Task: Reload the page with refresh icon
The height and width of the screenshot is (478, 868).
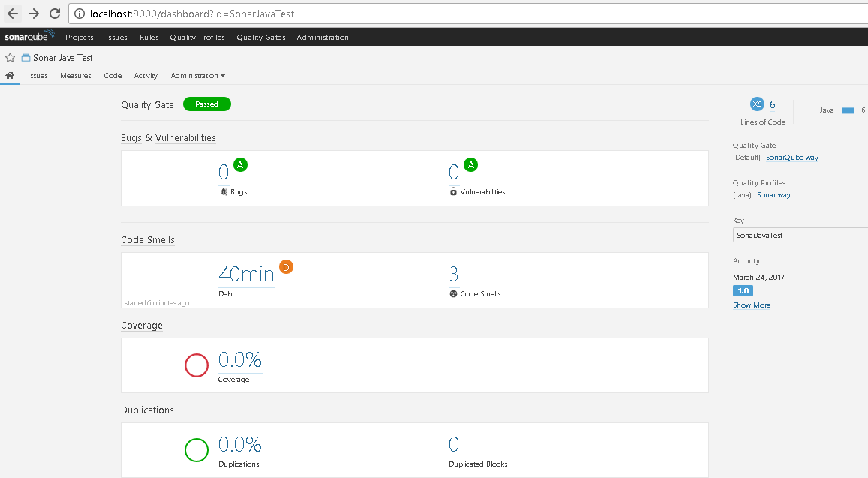Action: point(55,14)
